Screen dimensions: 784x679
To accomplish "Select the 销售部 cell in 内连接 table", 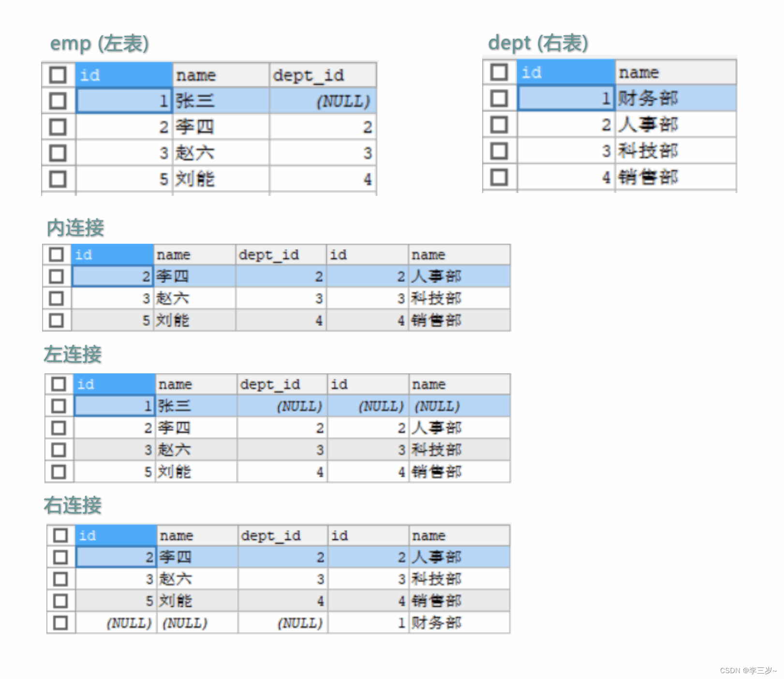I will point(459,320).
